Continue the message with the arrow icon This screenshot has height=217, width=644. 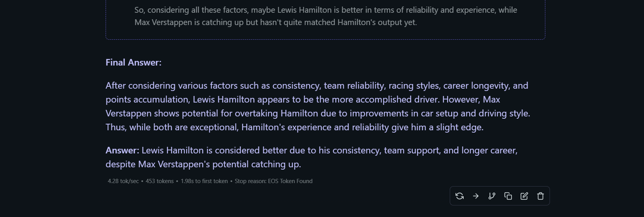[x=476, y=196]
